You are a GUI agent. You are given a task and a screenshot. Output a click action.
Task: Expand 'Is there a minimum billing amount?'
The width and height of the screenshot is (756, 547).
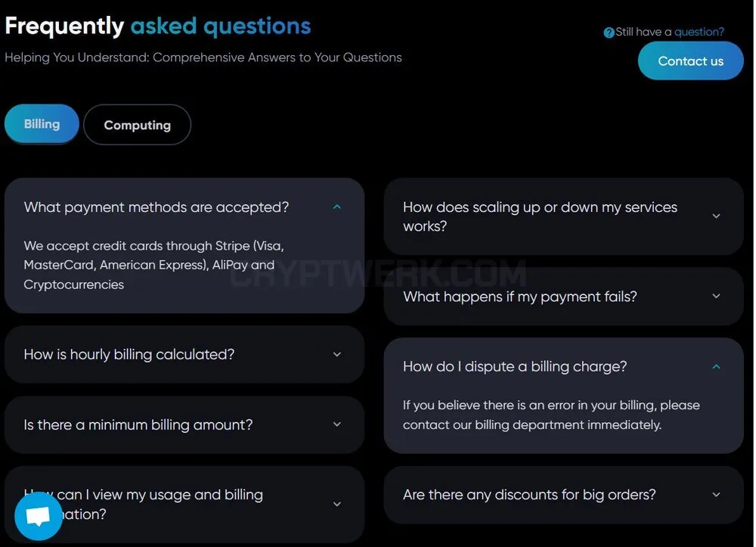[x=184, y=425]
